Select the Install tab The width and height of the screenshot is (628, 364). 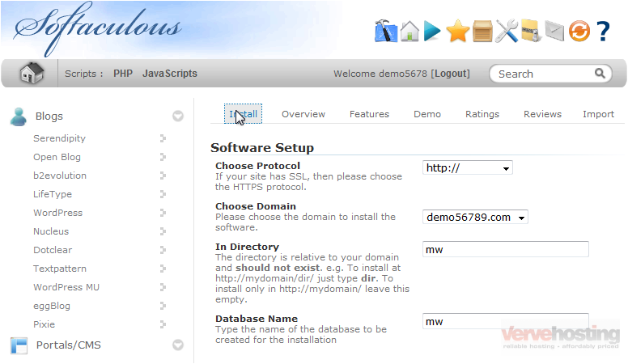[x=243, y=114]
